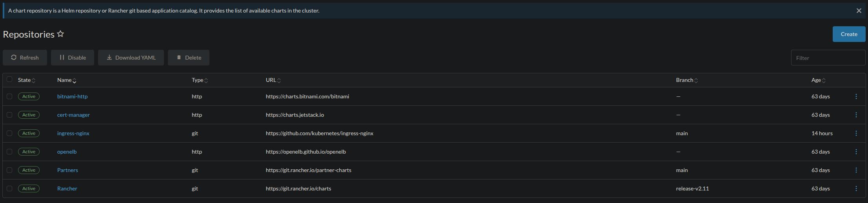Open the row actions menu for ingress-nginx
868x203 pixels.
click(856, 133)
